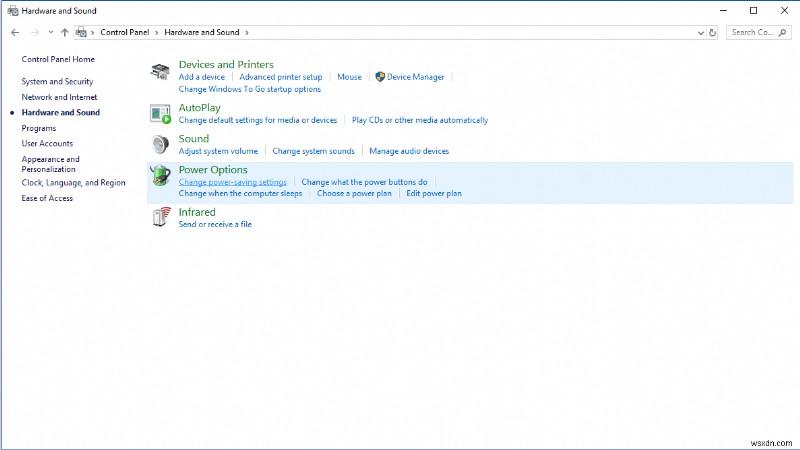Go to System and Security
The image size is (800, 450).
57,81
